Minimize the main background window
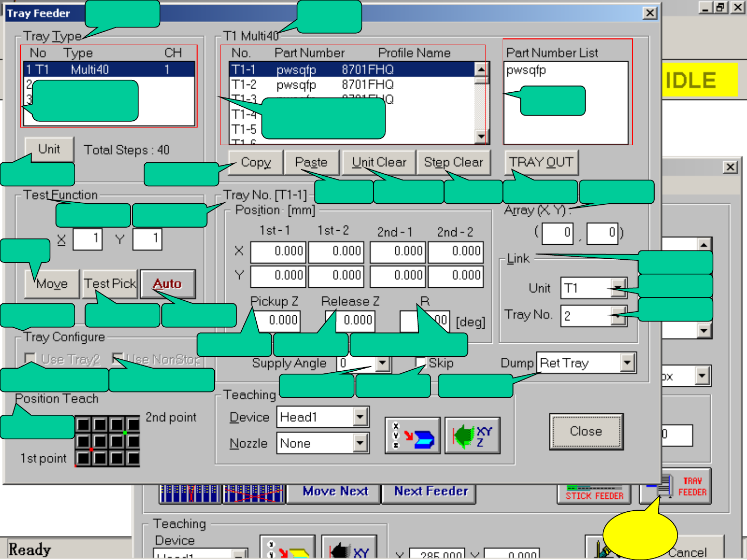The height and width of the screenshot is (560, 747). click(706, 7)
